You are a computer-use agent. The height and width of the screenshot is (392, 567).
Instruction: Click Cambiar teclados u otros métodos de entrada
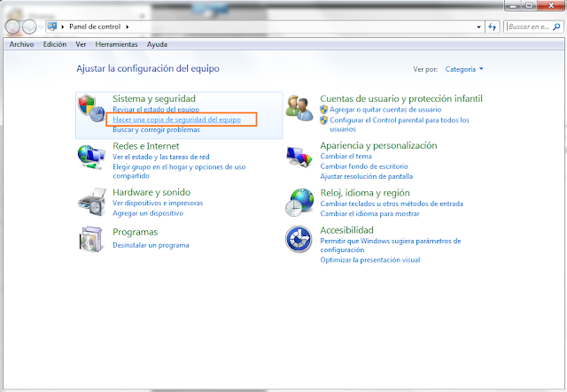[392, 204]
